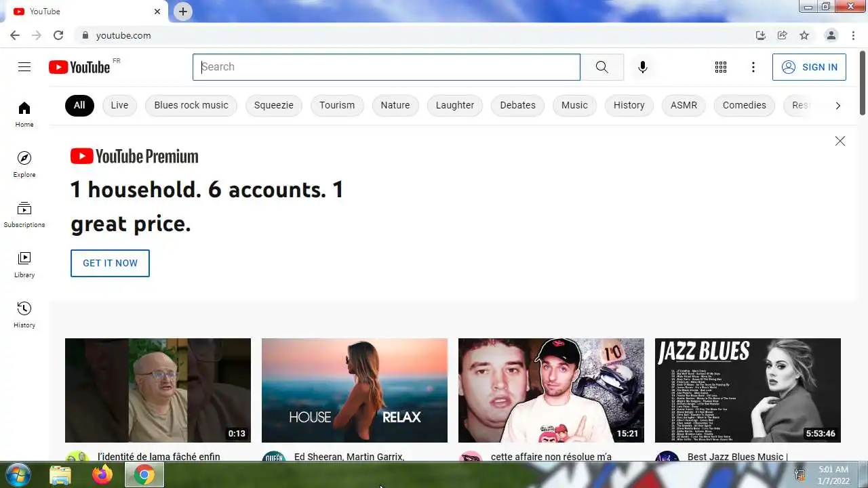This screenshot has width=868, height=488.
Task: Click the system tray network icon
Action: 800,475
